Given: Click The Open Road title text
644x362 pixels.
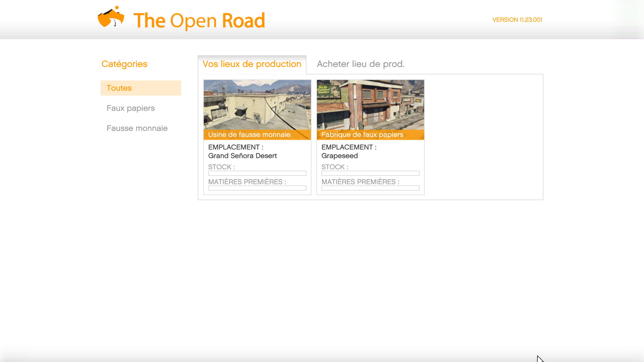Looking at the screenshot, I should [199, 21].
